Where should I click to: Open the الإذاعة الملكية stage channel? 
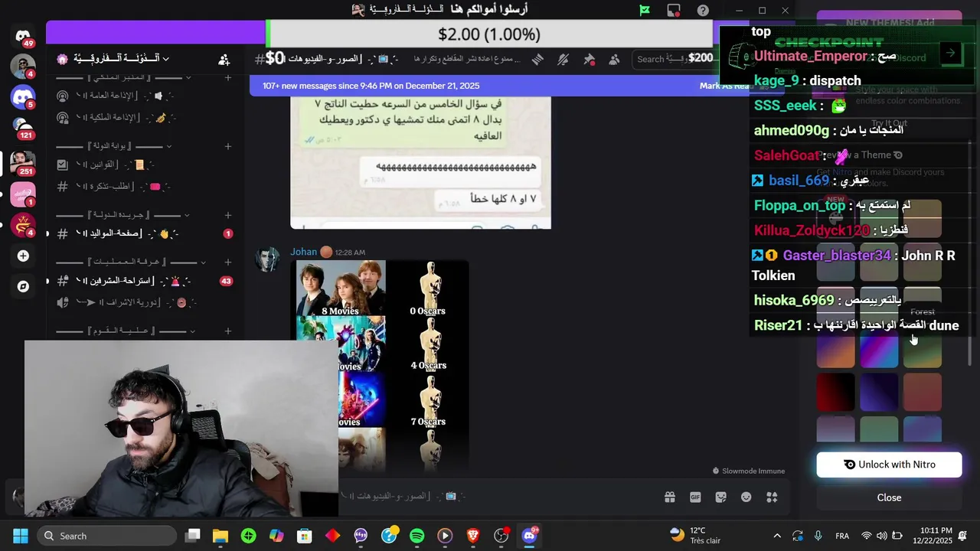tap(145, 118)
